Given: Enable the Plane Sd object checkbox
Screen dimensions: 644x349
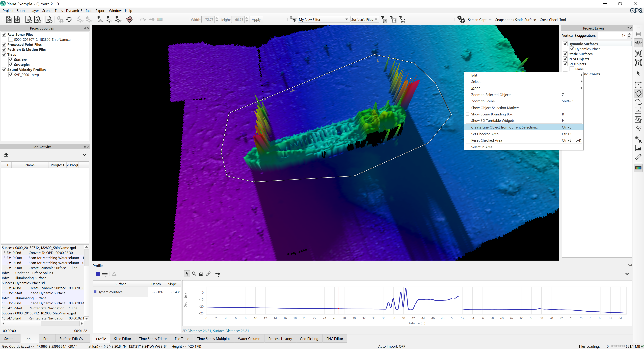Looking at the screenshot, I should point(572,69).
